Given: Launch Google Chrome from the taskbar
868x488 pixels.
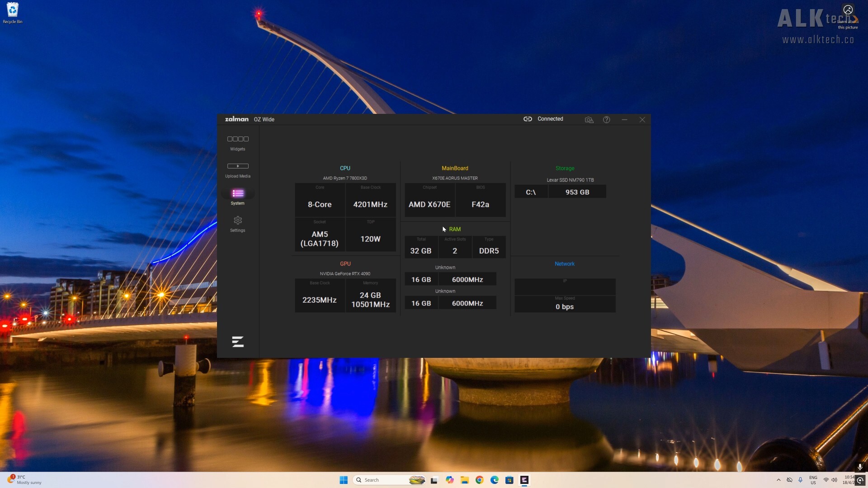Looking at the screenshot, I should (x=480, y=480).
